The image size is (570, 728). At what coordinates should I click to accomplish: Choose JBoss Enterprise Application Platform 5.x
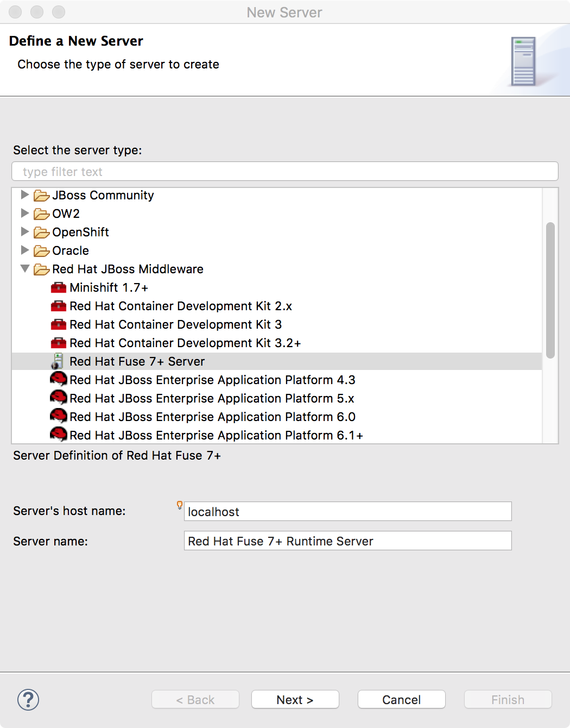(x=212, y=398)
